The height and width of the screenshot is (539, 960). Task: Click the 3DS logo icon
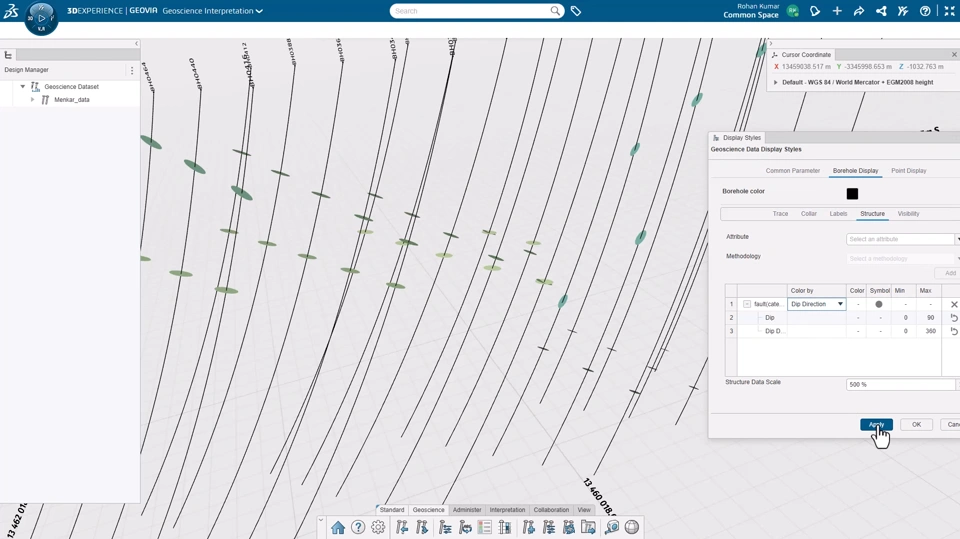tap(11, 10)
